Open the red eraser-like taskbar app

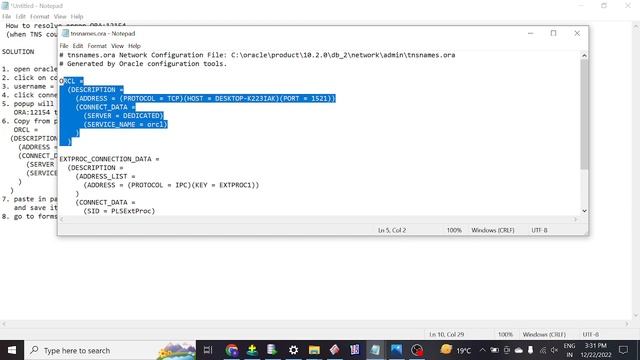click(x=334, y=350)
